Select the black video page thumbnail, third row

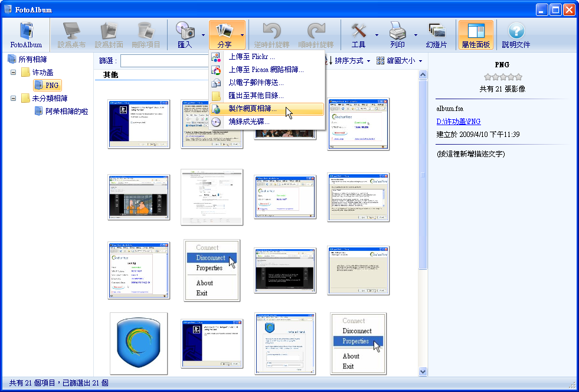pos(285,270)
